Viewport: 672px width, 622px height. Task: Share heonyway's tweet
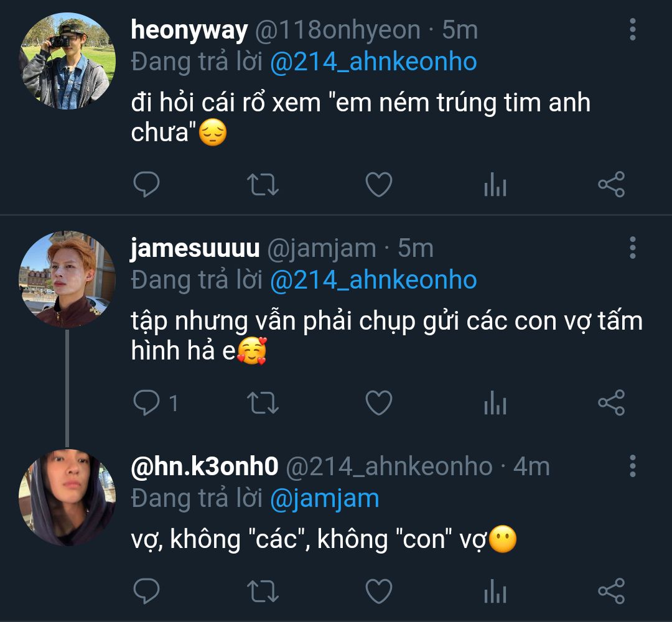click(611, 185)
